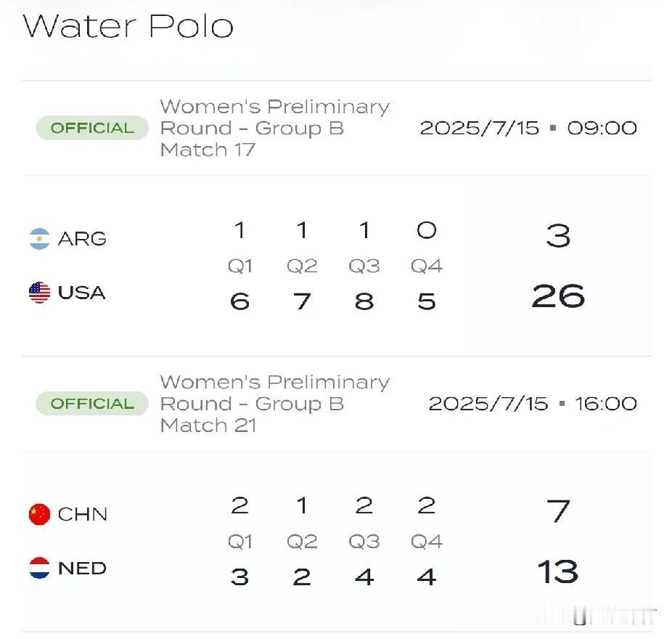
Task: Click NED final score 13
Action: pyautogui.click(x=558, y=571)
